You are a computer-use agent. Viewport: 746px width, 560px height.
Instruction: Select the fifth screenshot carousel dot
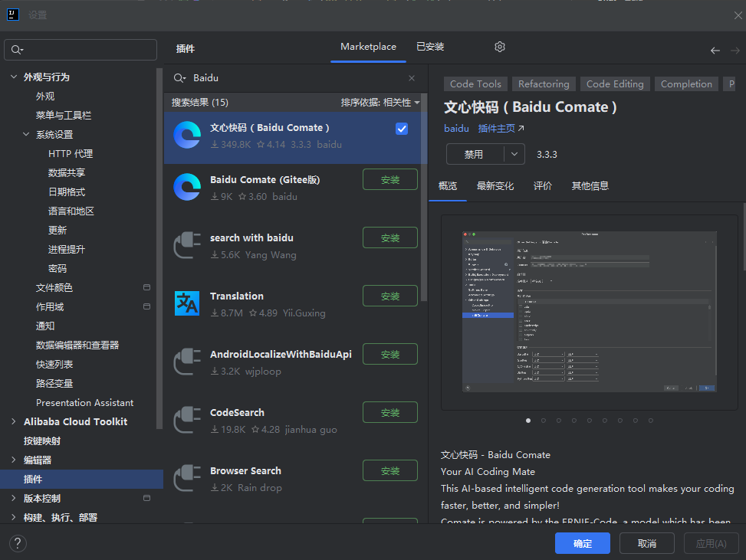590,421
